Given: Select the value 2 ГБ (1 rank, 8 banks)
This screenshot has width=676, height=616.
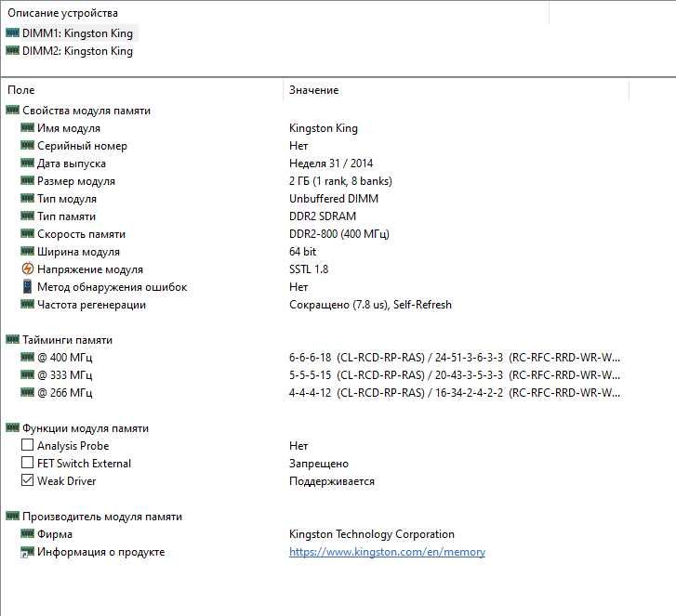Looking at the screenshot, I should [340, 181].
